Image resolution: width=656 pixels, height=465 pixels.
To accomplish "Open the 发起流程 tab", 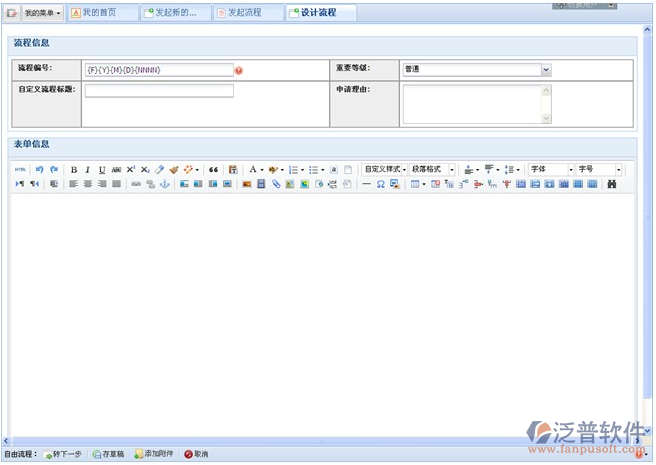I will coord(245,13).
